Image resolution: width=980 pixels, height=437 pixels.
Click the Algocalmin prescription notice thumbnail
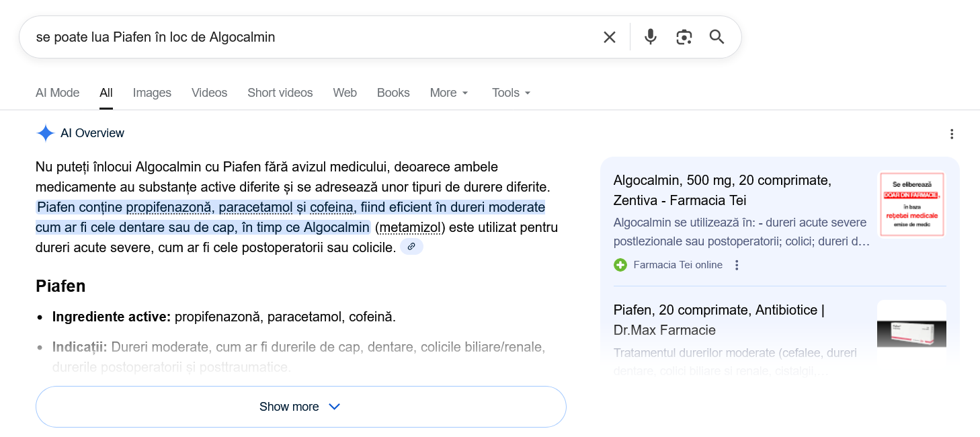(x=911, y=204)
